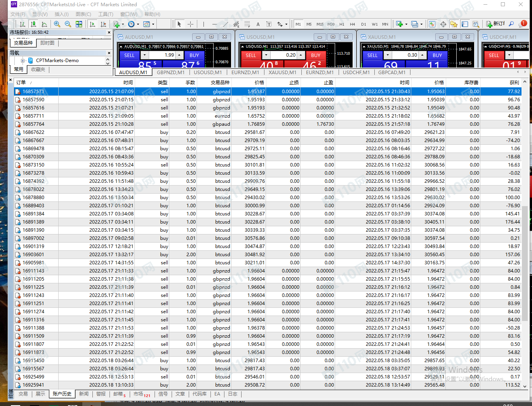Click the H4 timeframe button
Image resolution: width=532 pixels, height=406 pixels.
tap(352, 24)
